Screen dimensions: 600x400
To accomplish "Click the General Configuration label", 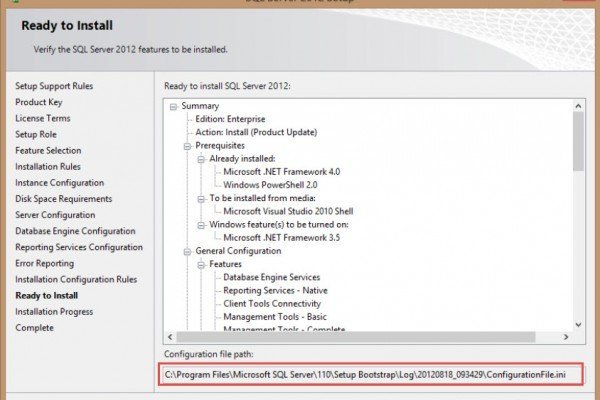I will click(x=238, y=251).
